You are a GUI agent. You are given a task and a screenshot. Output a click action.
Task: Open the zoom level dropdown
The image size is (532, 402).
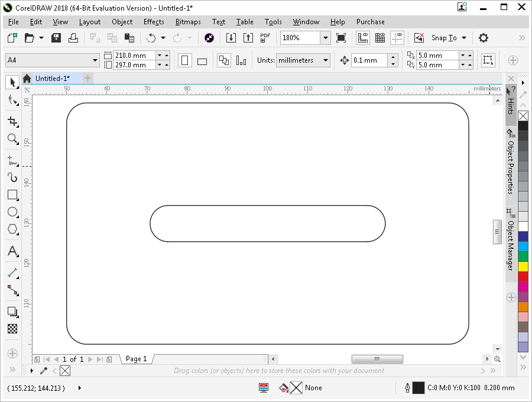325,38
